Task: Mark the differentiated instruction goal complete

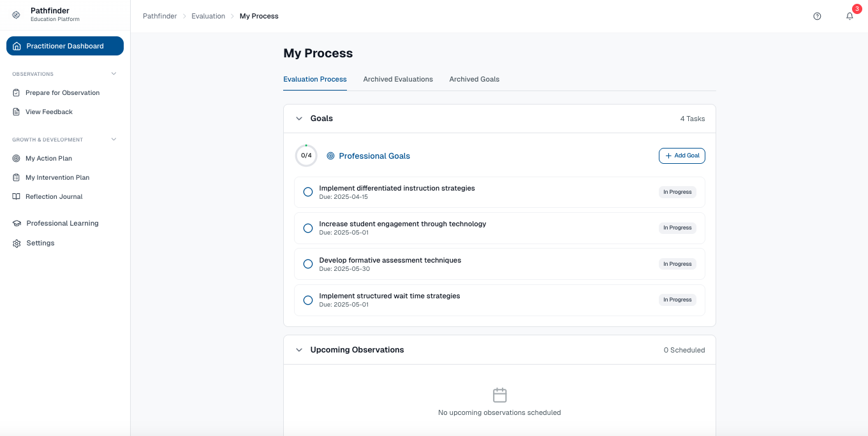Action: click(308, 191)
